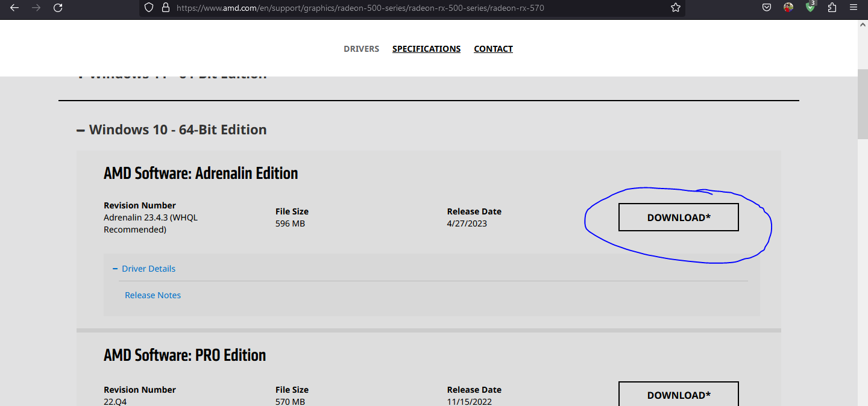Switch to the SPECIFICATIONS tab

(x=426, y=49)
